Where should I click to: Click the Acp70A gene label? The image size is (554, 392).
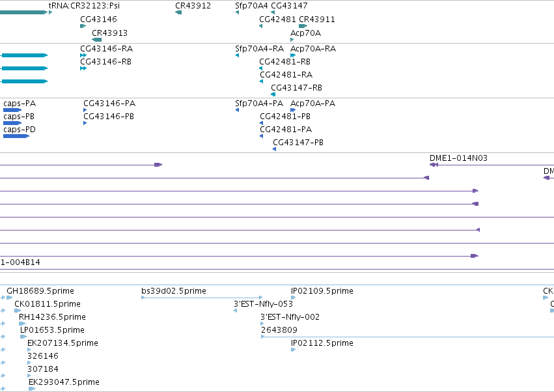pos(305,33)
